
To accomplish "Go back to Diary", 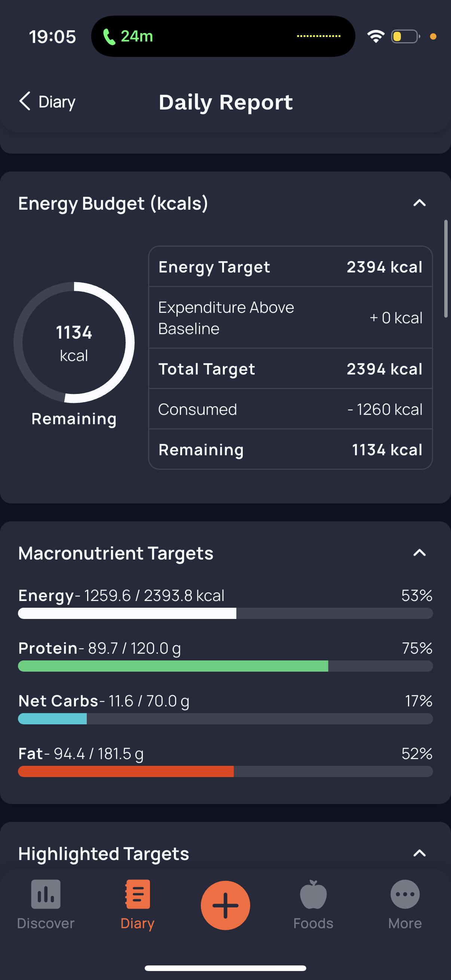I will (x=57, y=102).
